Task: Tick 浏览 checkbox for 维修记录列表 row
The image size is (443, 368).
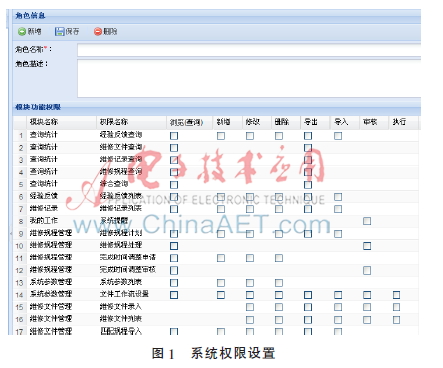Action: (174, 209)
